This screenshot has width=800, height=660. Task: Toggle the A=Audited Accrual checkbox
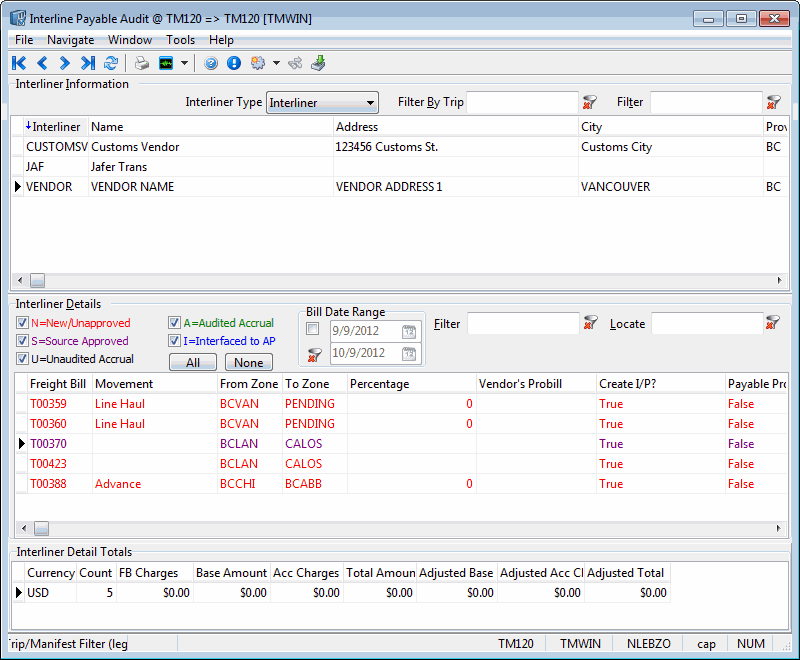pos(174,323)
